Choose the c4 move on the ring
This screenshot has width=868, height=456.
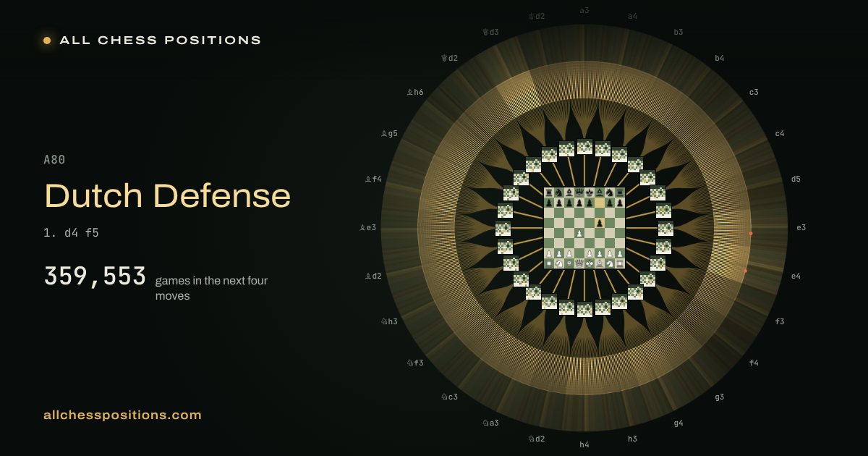tap(780, 133)
